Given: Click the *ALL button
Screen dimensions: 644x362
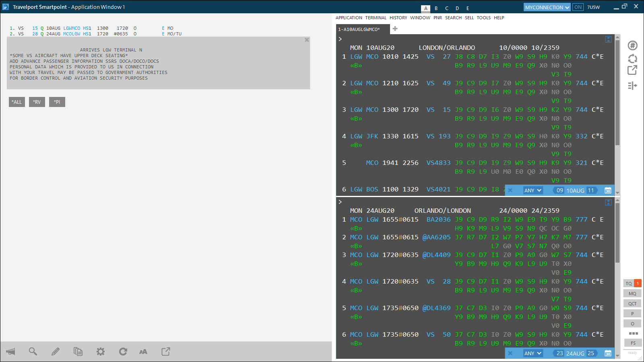Looking at the screenshot, I should point(17,102).
